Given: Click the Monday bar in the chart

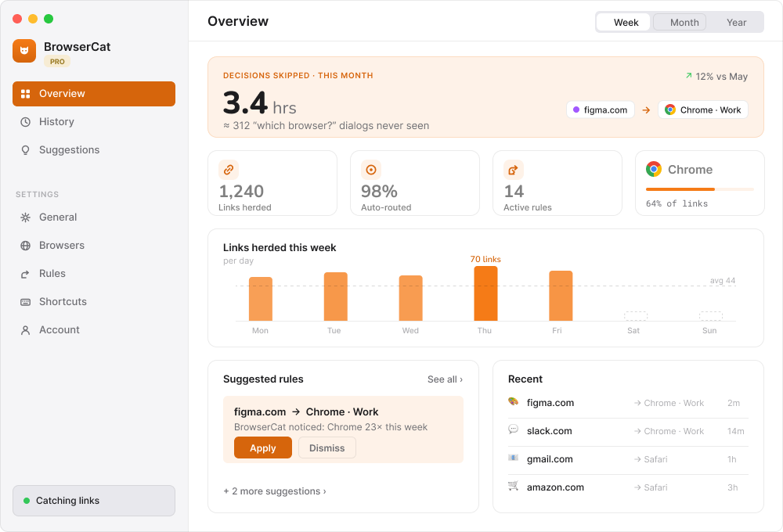Looking at the screenshot, I should coord(261,299).
